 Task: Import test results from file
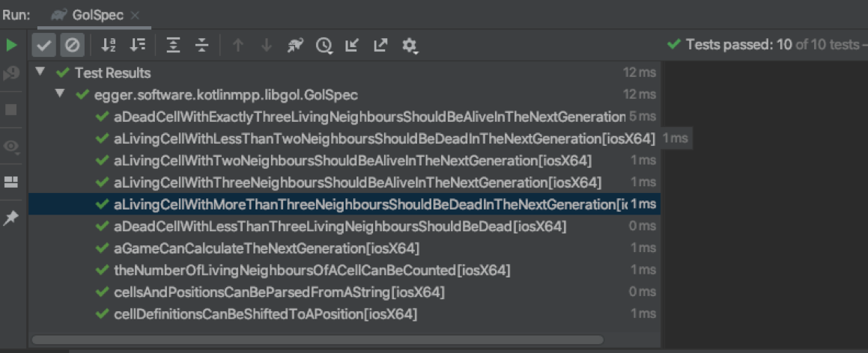click(x=351, y=46)
